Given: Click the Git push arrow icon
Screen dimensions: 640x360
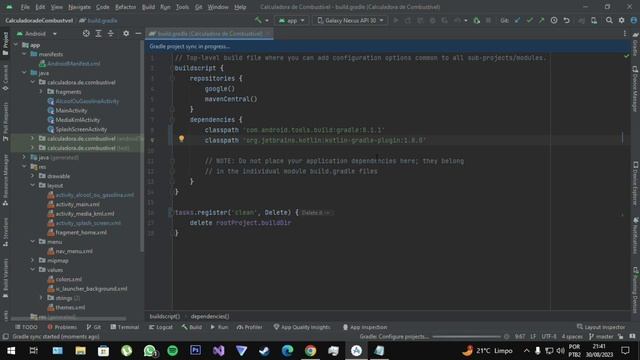Looking at the screenshot, I should point(542,20).
